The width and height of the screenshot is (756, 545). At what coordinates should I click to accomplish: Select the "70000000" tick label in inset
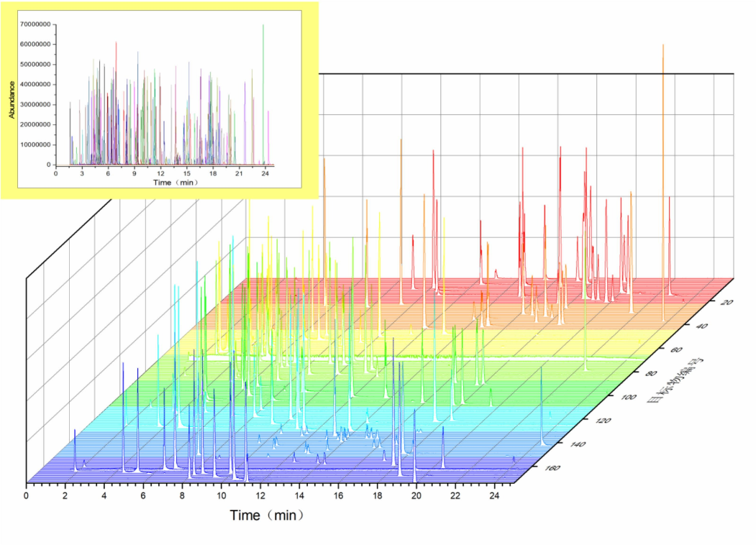tap(36, 24)
